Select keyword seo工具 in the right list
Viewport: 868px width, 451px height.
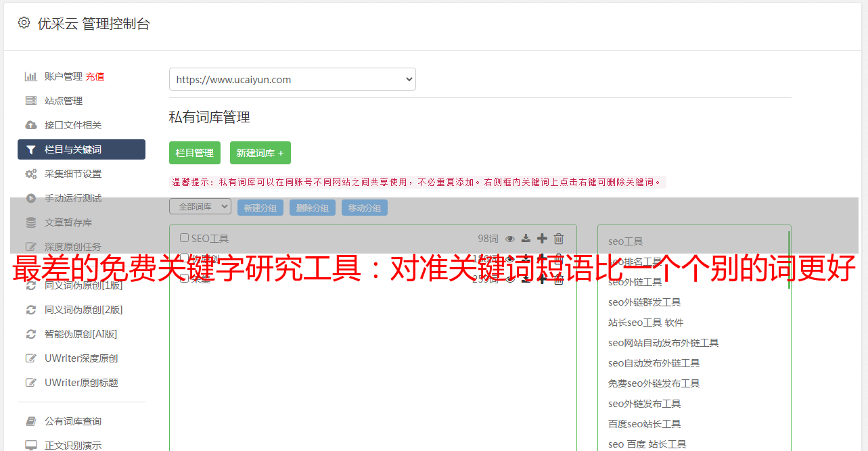tap(626, 241)
